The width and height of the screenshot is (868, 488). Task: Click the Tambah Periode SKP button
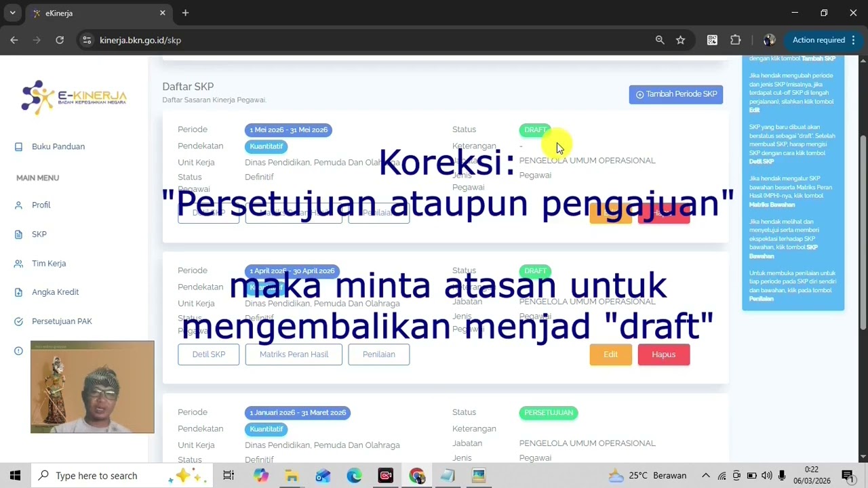675,94
